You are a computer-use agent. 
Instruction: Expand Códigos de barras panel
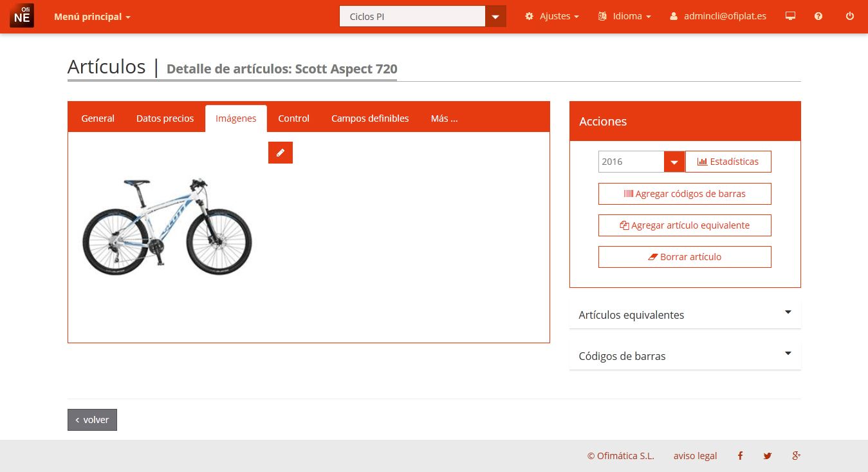tap(685, 356)
